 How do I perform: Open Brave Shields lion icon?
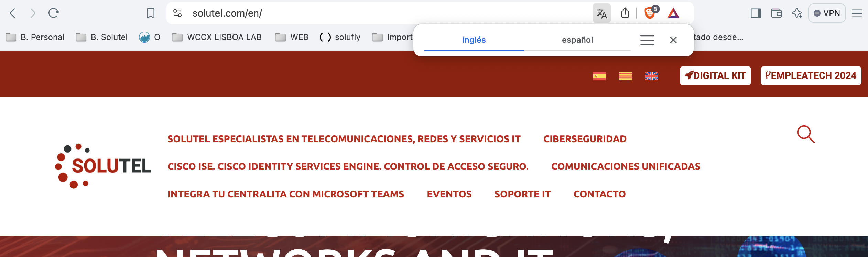coord(650,13)
